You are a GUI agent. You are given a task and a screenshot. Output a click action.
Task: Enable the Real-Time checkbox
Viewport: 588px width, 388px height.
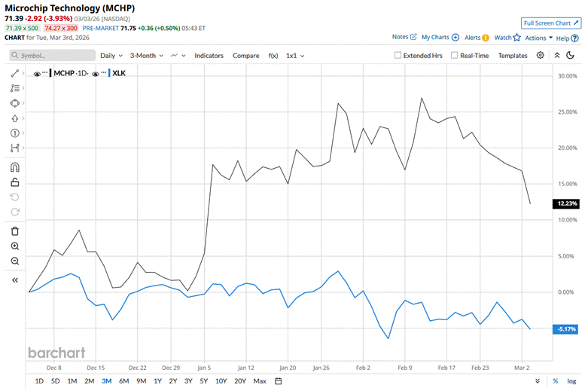tap(455, 55)
